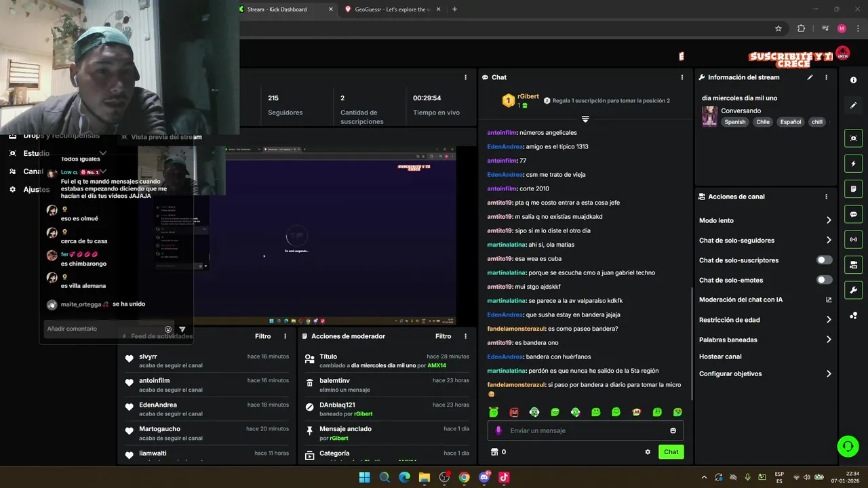Filter the Acciones de moderador list

coord(443,336)
